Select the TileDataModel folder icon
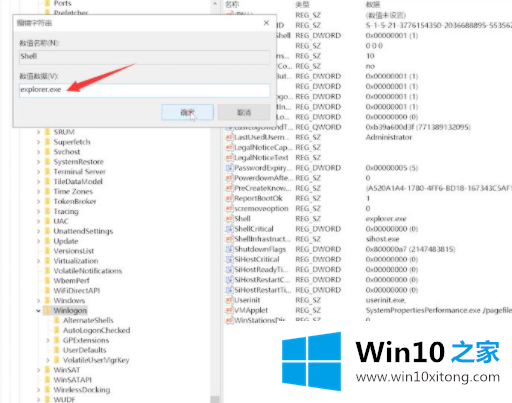 [48, 182]
